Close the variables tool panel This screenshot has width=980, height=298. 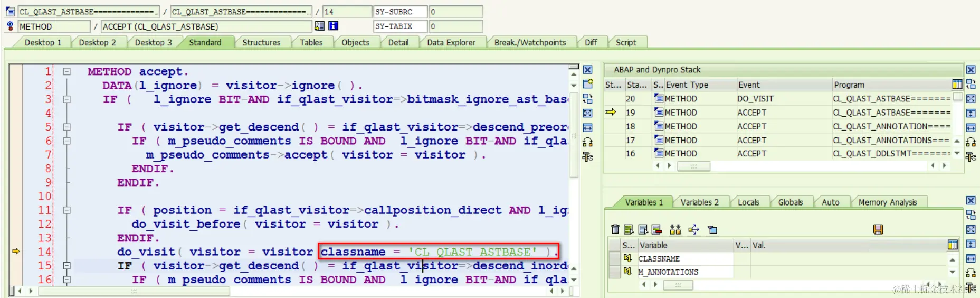coord(971,201)
